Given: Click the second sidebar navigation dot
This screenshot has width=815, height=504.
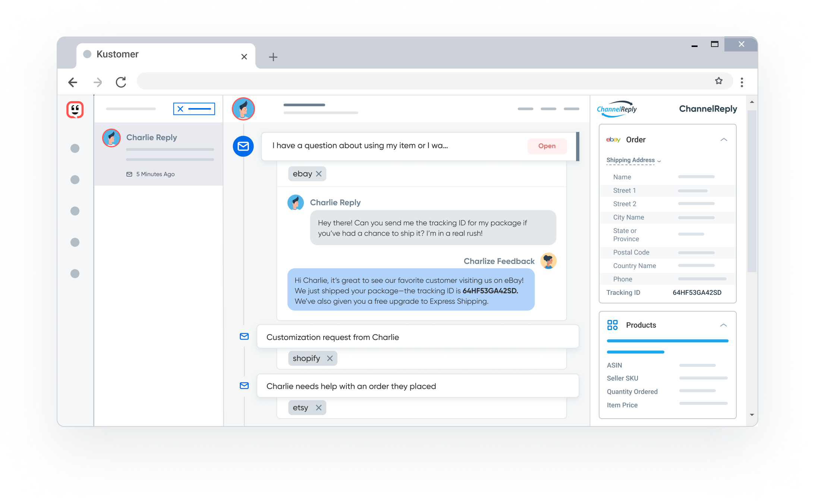Looking at the screenshot, I should pos(75,180).
